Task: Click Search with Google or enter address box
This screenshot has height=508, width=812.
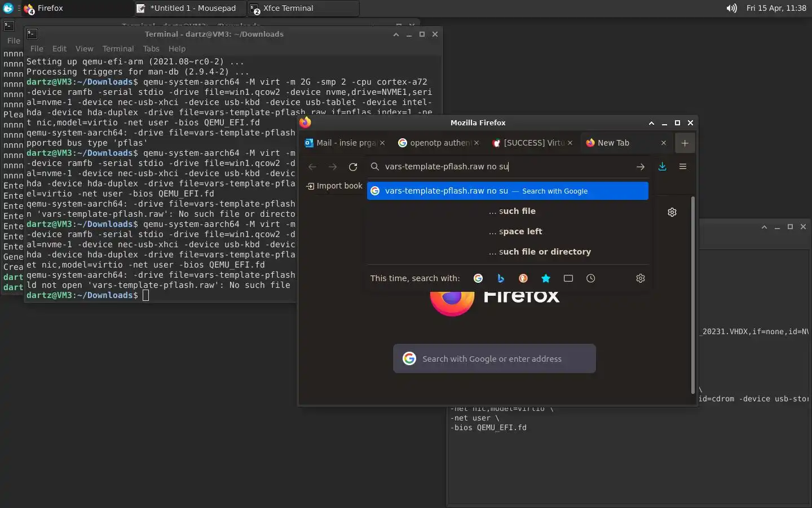Action: pyautogui.click(x=495, y=358)
